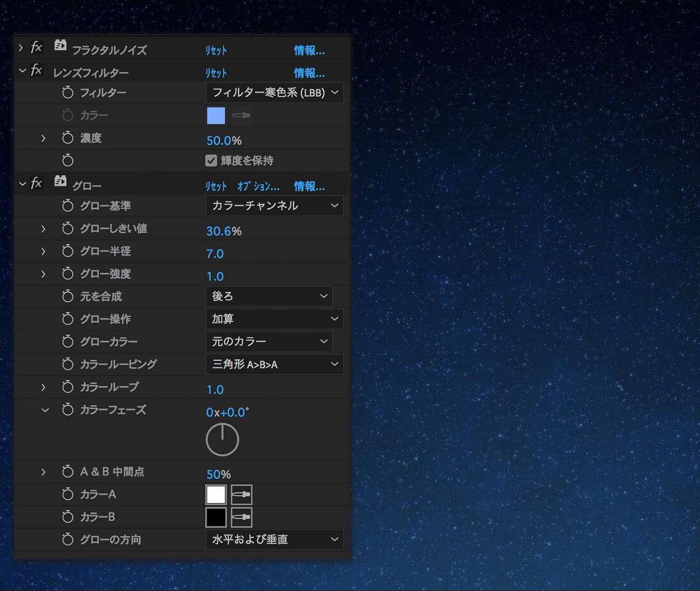Toggle the 輝度を保持 checkbox

tap(211, 161)
